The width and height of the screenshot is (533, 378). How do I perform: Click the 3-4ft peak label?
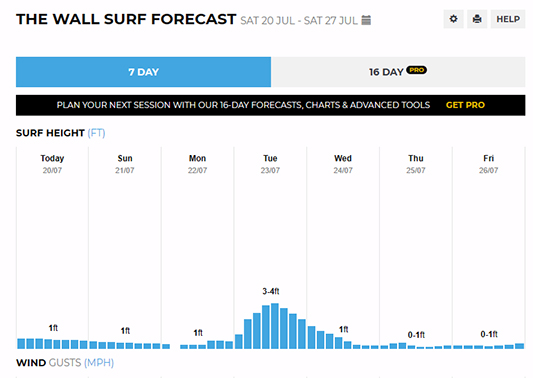271,291
